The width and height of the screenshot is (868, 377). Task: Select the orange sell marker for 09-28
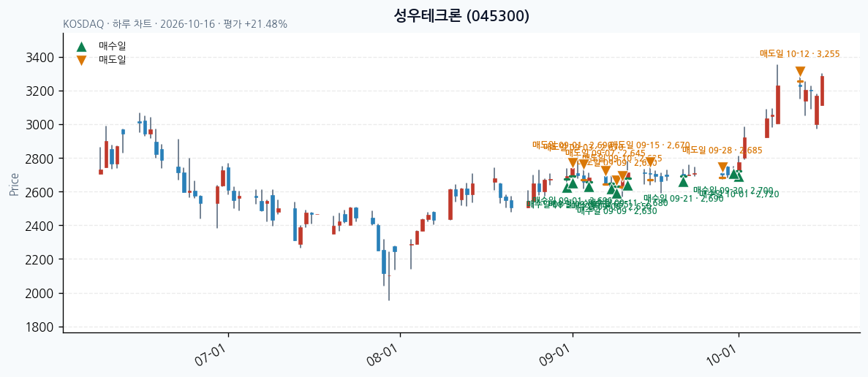pos(722,167)
